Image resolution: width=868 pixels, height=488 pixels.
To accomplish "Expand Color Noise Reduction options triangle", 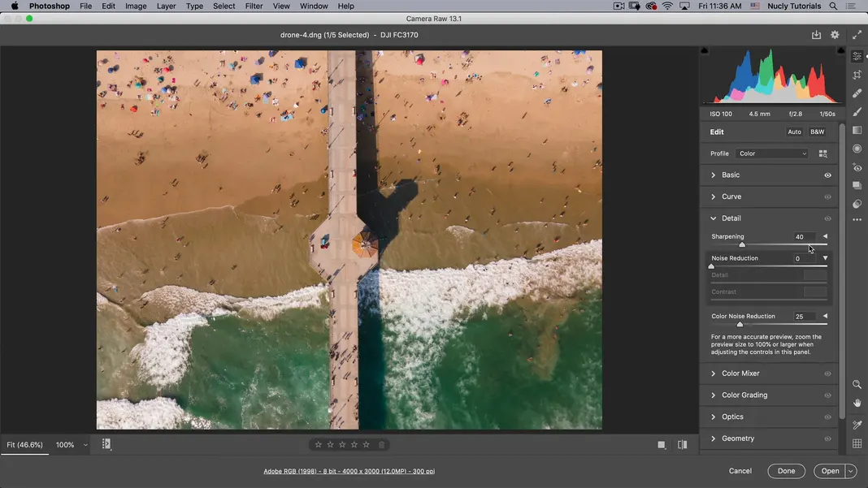I will 826,316.
